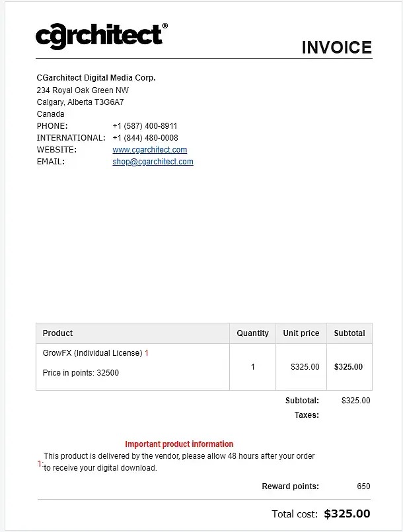Click the Taxes label
This screenshot has height=532, width=403.
[307, 415]
